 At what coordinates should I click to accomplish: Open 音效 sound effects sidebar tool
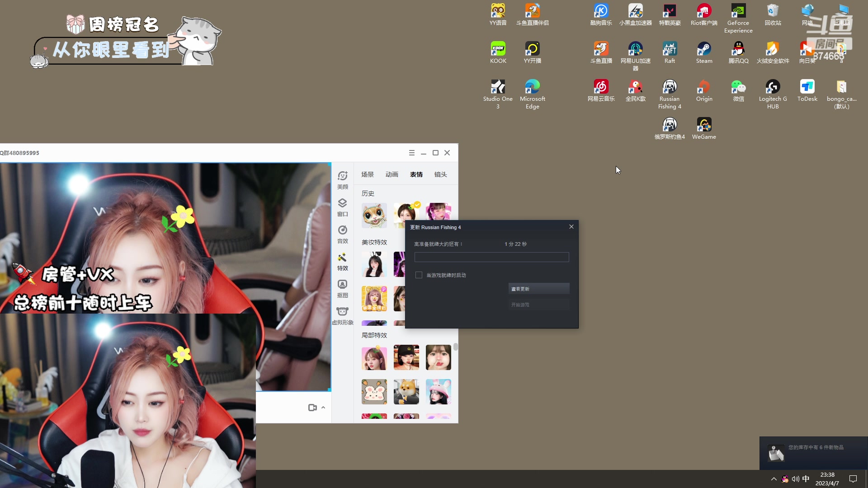(x=342, y=234)
